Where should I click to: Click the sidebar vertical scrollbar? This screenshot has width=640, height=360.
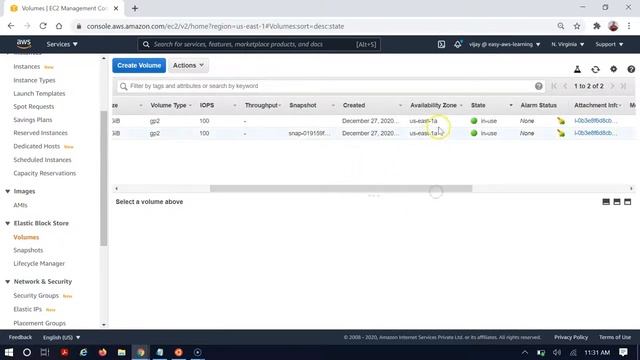pyautogui.click(x=104, y=178)
